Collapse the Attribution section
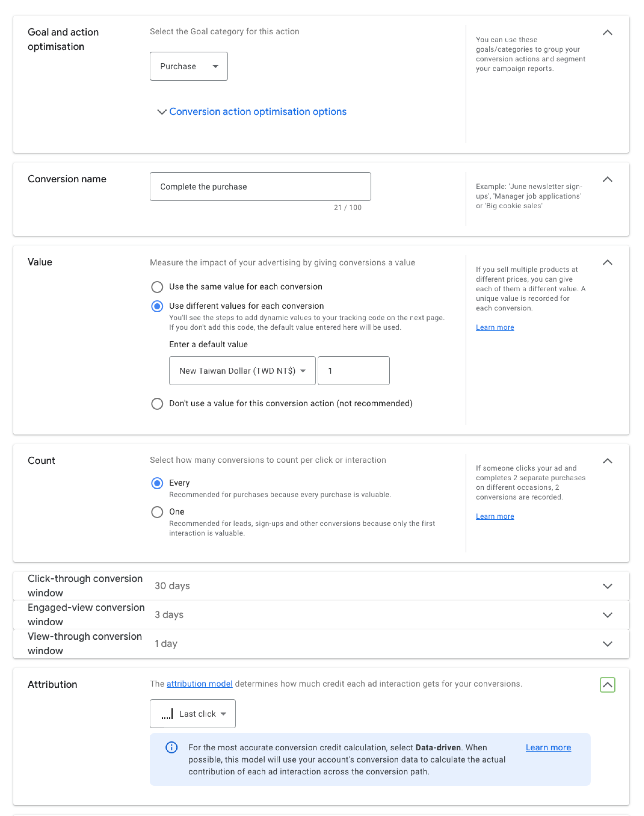The width and height of the screenshot is (644, 816). point(607,685)
